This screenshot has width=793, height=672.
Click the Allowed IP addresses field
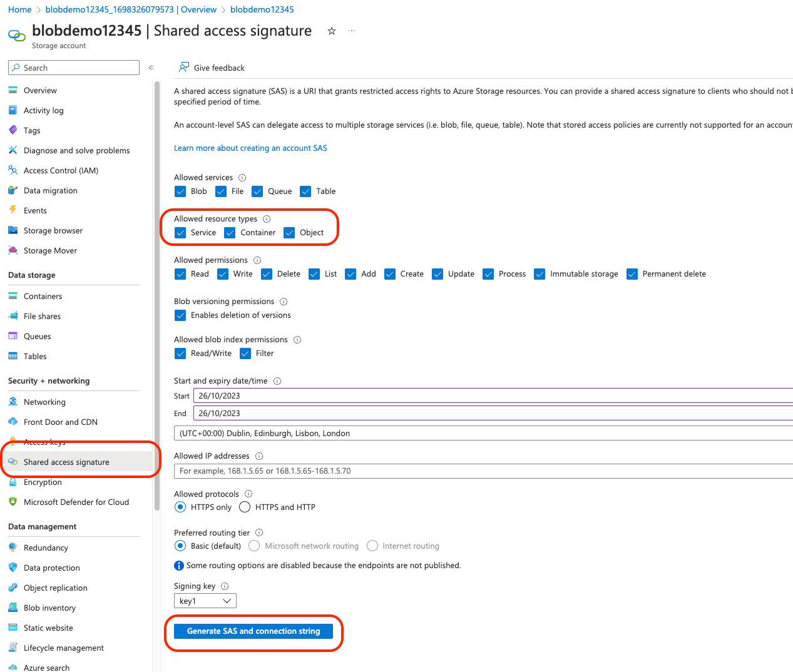click(x=482, y=471)
